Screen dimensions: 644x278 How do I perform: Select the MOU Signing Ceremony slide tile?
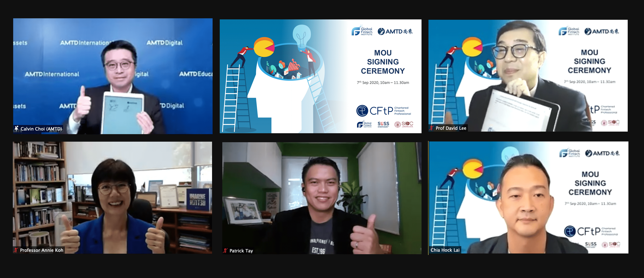click(x=320, y=76)
